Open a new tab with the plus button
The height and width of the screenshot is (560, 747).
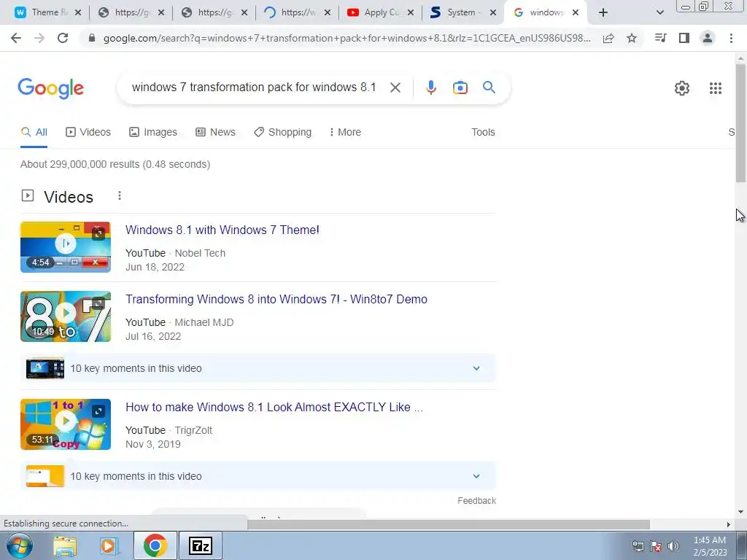pyautogui.click(x=603, y=12)
